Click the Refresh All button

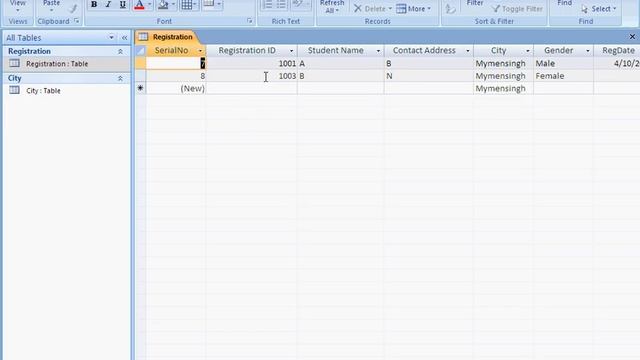(x=332, y=7)
